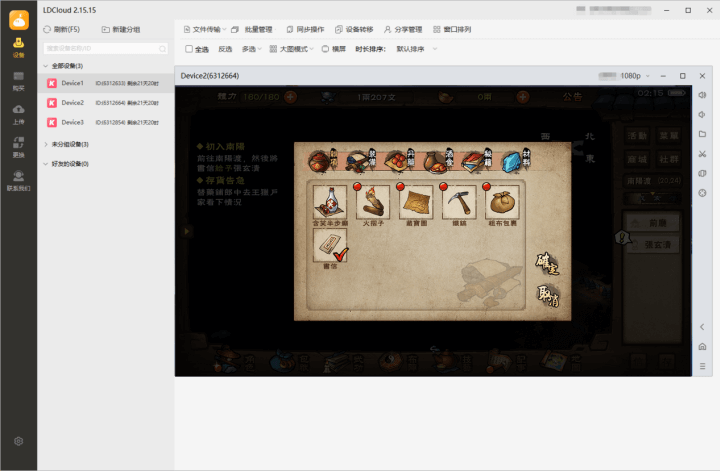Click the Android back arrow icon
Image resolution: width=720 pixels, height=471 pixels.
click(x=702, y=327)
